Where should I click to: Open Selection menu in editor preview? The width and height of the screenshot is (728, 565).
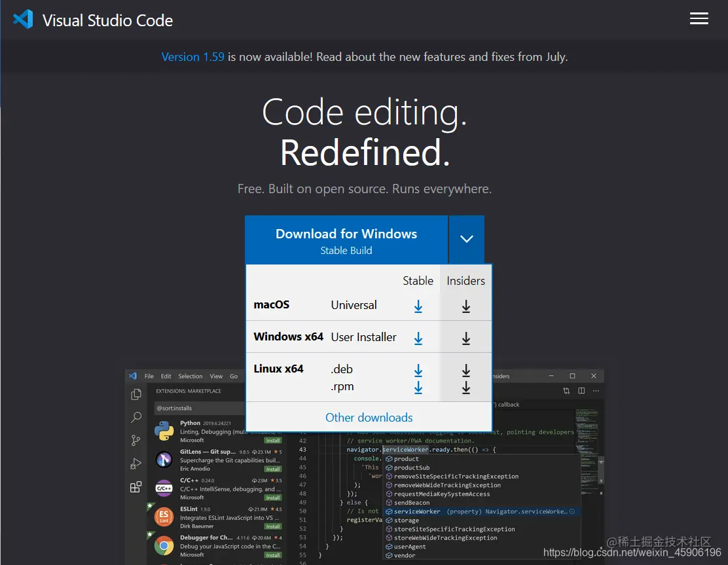[x=191, y=376]
